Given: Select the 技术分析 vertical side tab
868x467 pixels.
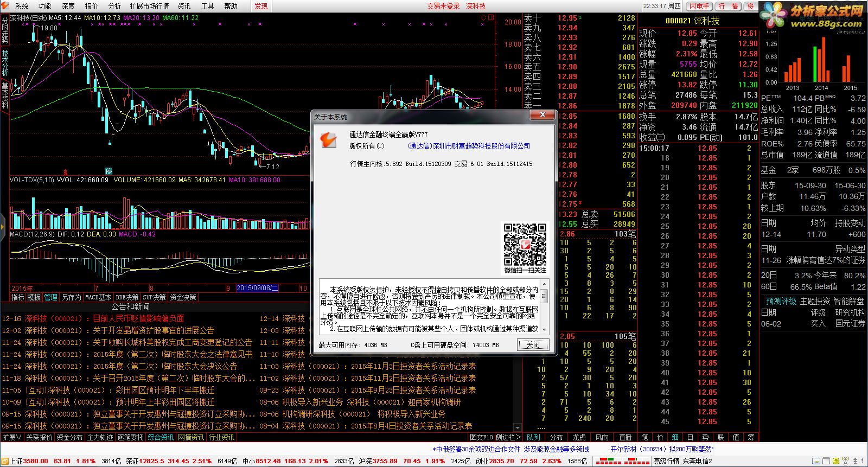Looking at the screenshot, I should pos(5,63).
